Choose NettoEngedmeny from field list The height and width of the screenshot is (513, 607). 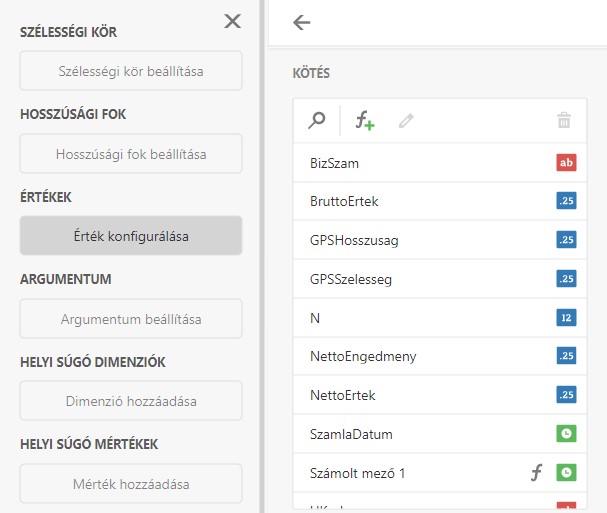point(363,356)
